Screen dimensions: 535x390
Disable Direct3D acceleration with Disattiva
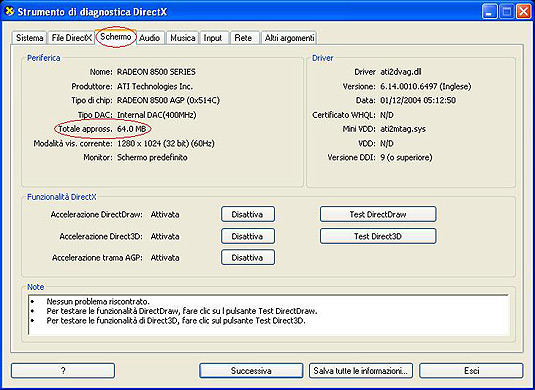248,236
